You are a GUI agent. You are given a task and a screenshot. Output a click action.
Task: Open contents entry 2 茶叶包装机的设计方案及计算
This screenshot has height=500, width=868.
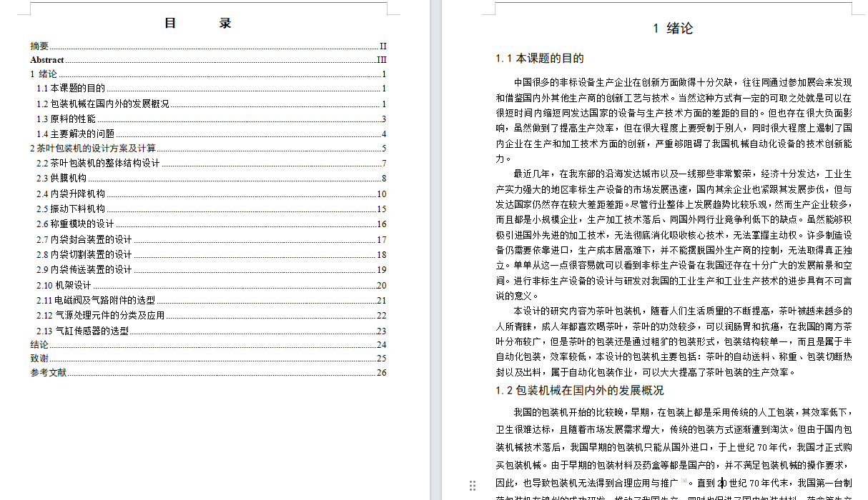point(208,149)
